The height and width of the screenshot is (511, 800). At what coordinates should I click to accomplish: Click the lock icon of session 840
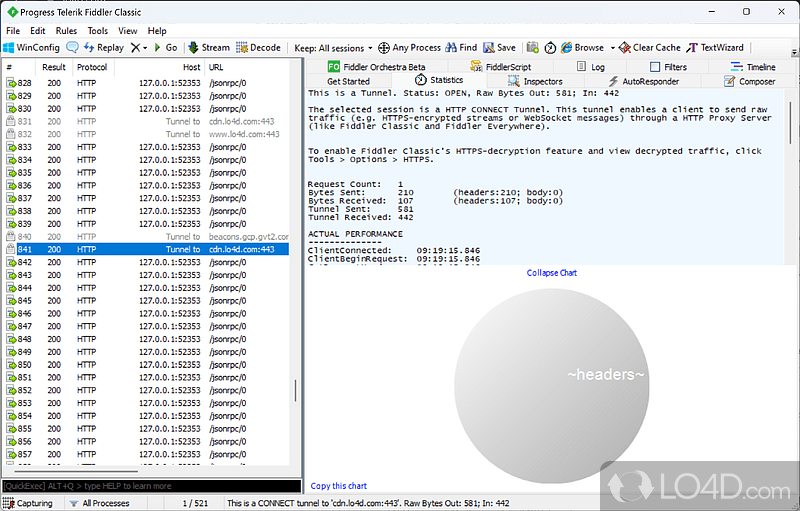(x=11, y=237)
